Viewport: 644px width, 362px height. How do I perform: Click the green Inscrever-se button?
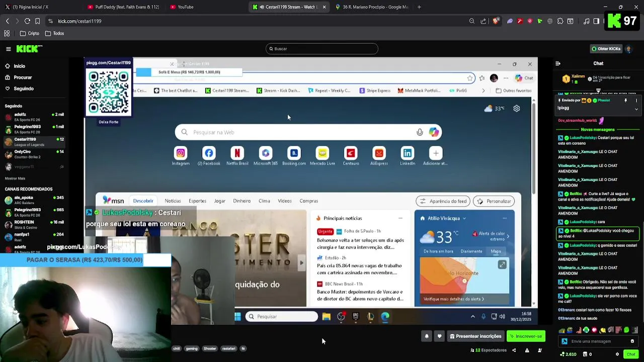(x=526, y=336)
